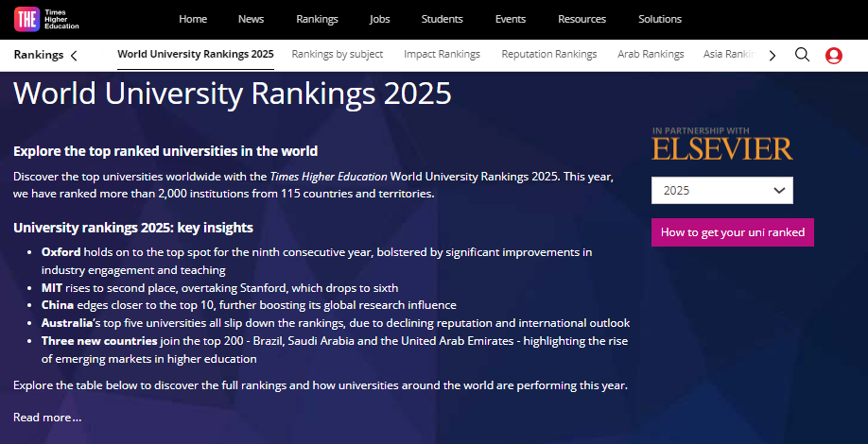The image size is (868, 444).
Task: Expand the 2025 year dropdown
Action: pyautogui.click(x=721, y=190)
